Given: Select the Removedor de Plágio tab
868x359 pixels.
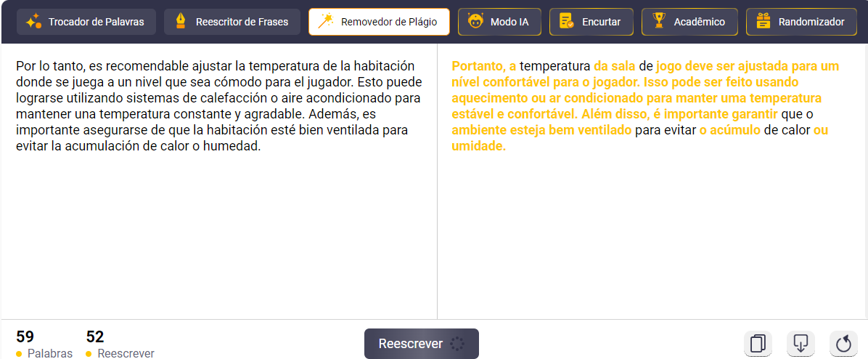Looking at the screenshot, I should tap(379, 22).
